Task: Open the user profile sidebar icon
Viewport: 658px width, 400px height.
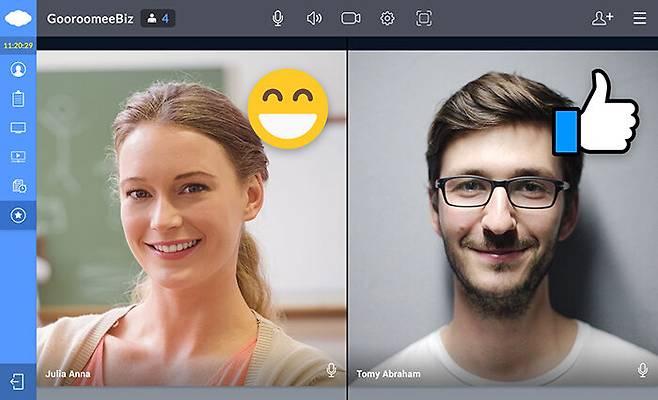Action: tap(18, 69)
